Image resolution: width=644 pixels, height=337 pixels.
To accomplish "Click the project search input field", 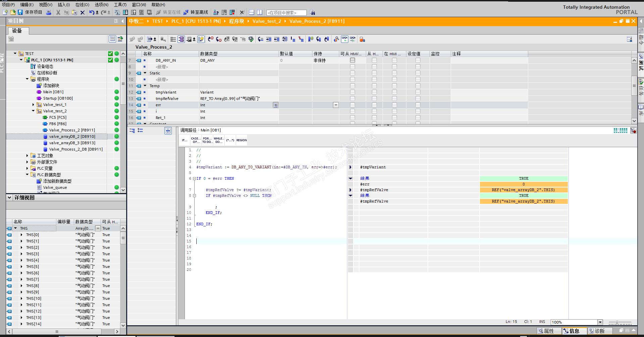I will coord(286,13).
